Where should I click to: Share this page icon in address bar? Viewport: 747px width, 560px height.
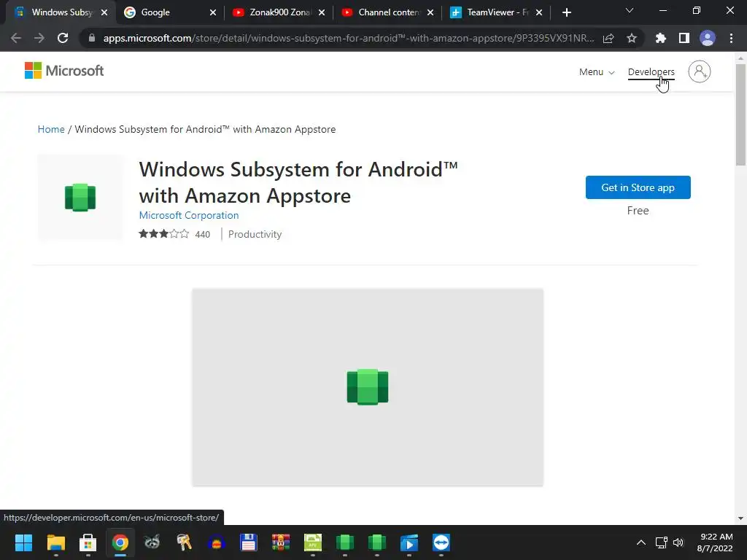pos(608,38)
